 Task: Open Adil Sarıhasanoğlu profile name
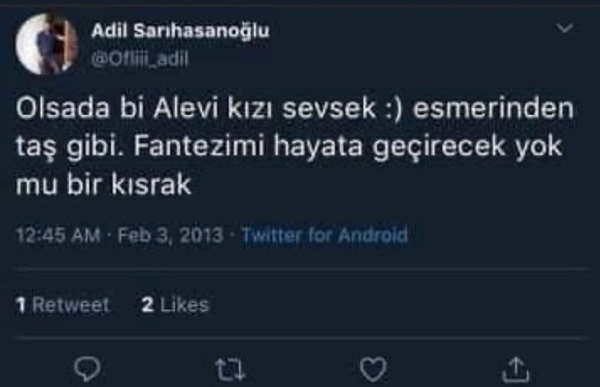[x=180, y=31]
